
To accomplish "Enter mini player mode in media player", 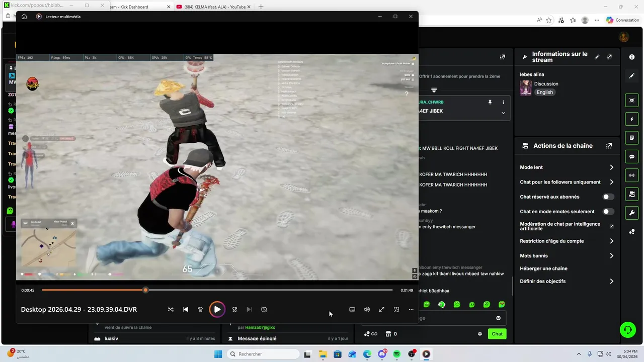I will pyautogui.click(x=396, y=309).
